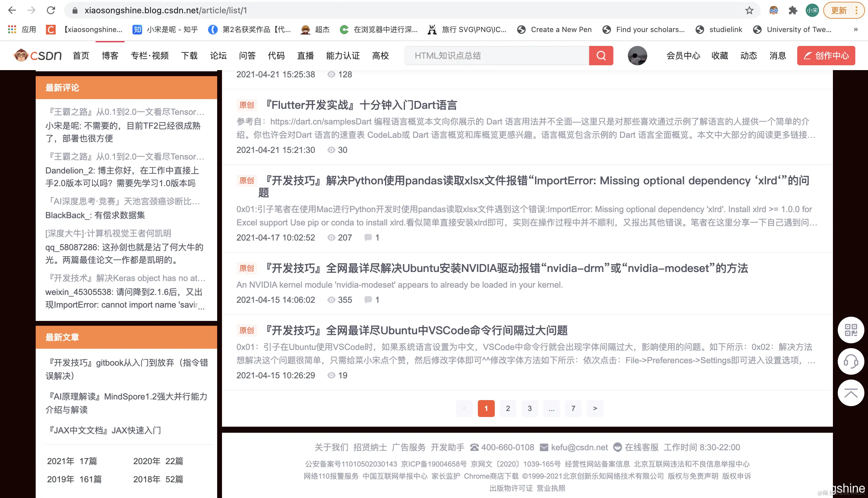Open the Flutter Dart language article
Viewport: 868px width, 498px height.
click(361, 105)
